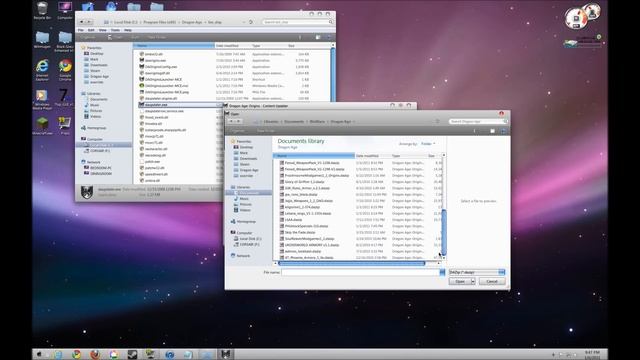The image size is (640, 360).
Task: Click Burn in Explorer window toolbar
Action: point(135,37)
